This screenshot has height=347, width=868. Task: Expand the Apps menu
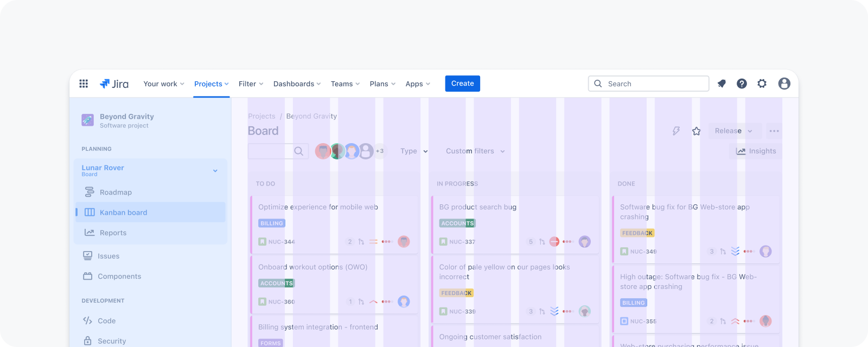[418, 83]
